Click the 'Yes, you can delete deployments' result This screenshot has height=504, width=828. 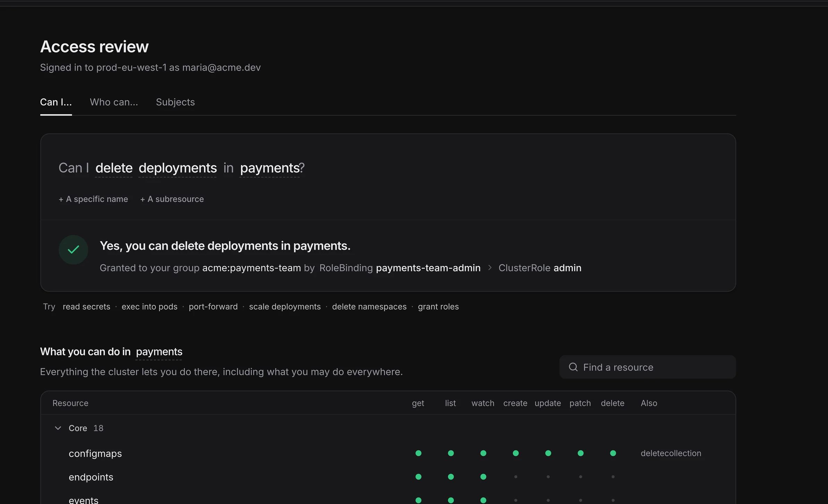pos(225,246)
